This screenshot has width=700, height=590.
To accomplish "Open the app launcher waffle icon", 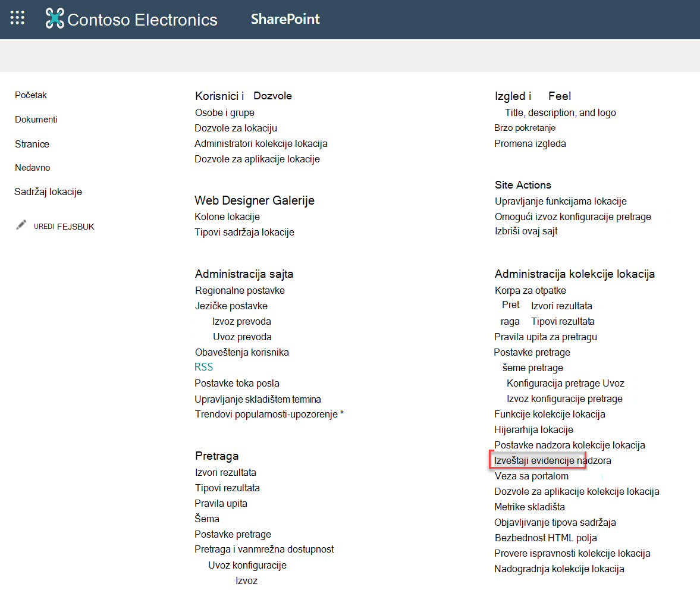I will coord(17,18).
